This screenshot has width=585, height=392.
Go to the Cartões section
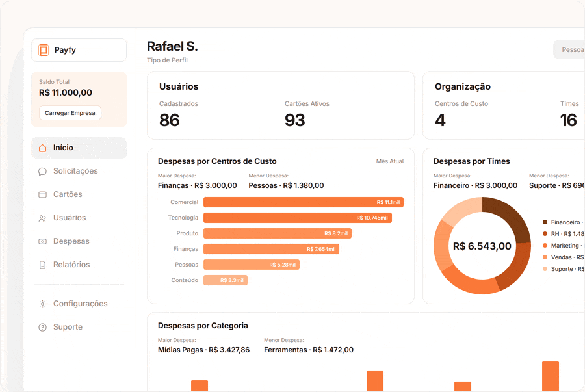[x=79, y=194]
